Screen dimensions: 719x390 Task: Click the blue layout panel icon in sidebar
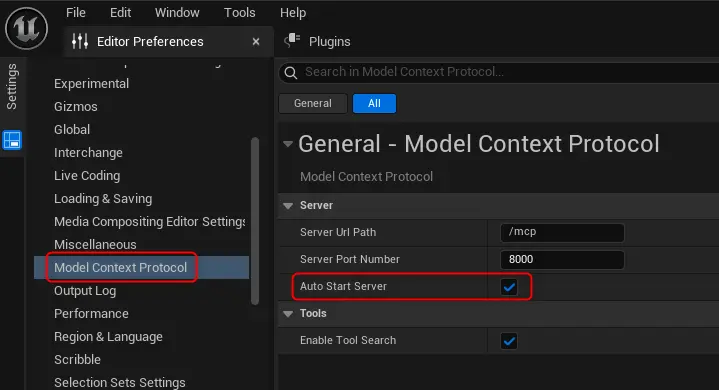(12, 140)
